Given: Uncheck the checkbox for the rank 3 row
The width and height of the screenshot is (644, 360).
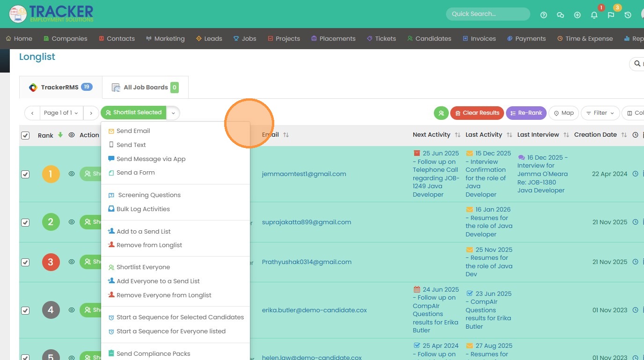Looking at the screenshot, I should click(x=25, y=262).
